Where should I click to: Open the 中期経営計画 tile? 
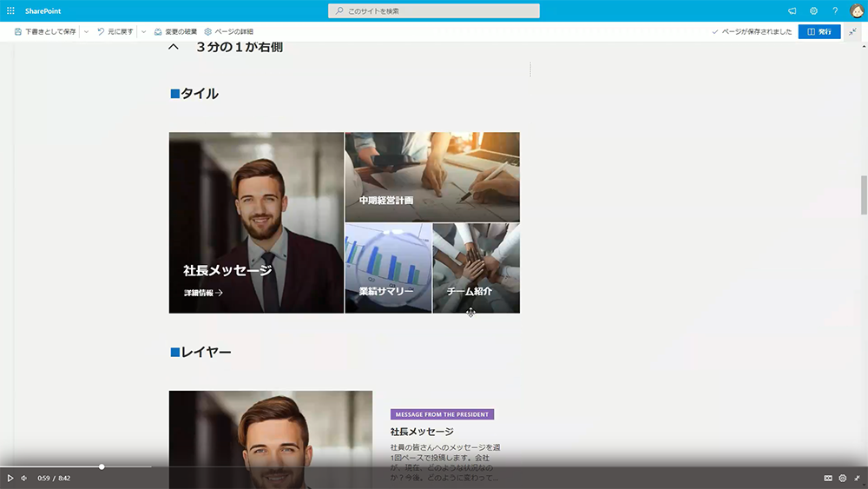432,177
